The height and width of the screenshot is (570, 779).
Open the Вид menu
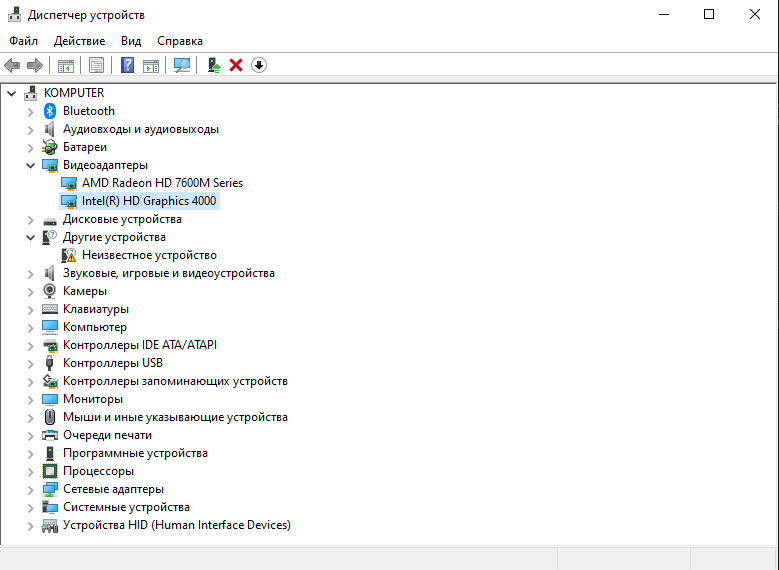(131, 41)
